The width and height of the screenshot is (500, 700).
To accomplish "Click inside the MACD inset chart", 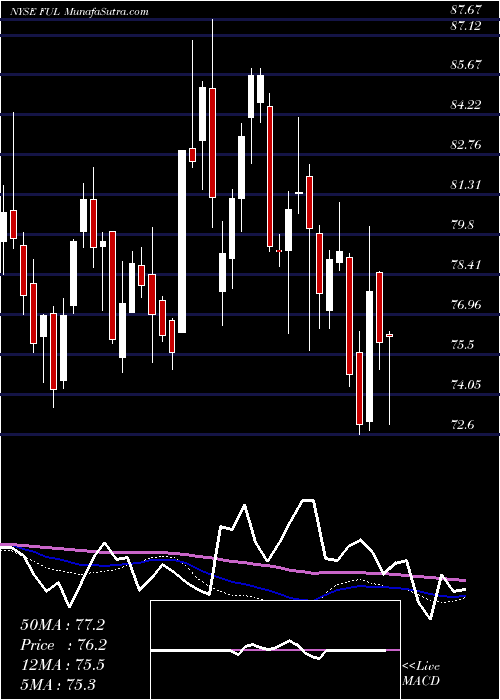I will point(275,650).
